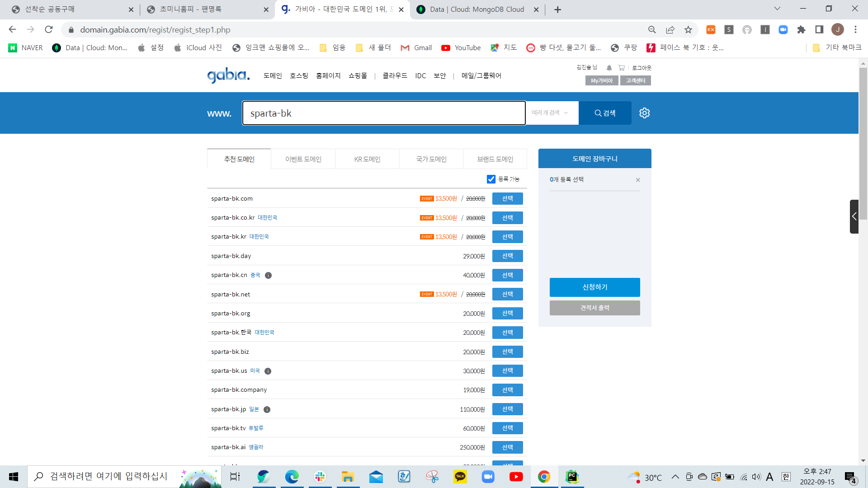
Task: Click the browser address bar
Action: (x=353, y=30)
